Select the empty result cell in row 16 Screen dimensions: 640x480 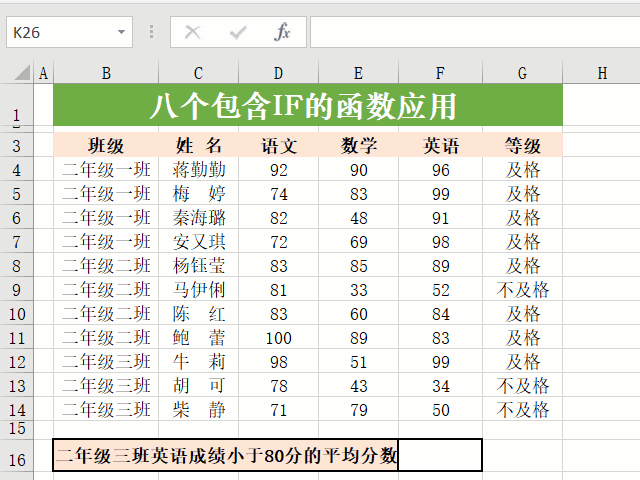pos(440,455)
